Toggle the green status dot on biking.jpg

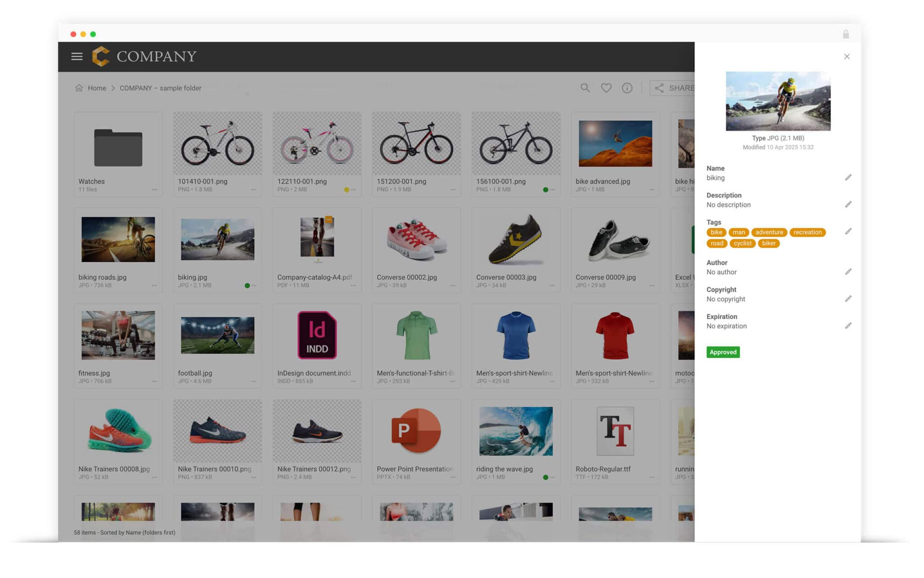coord(248,285)
